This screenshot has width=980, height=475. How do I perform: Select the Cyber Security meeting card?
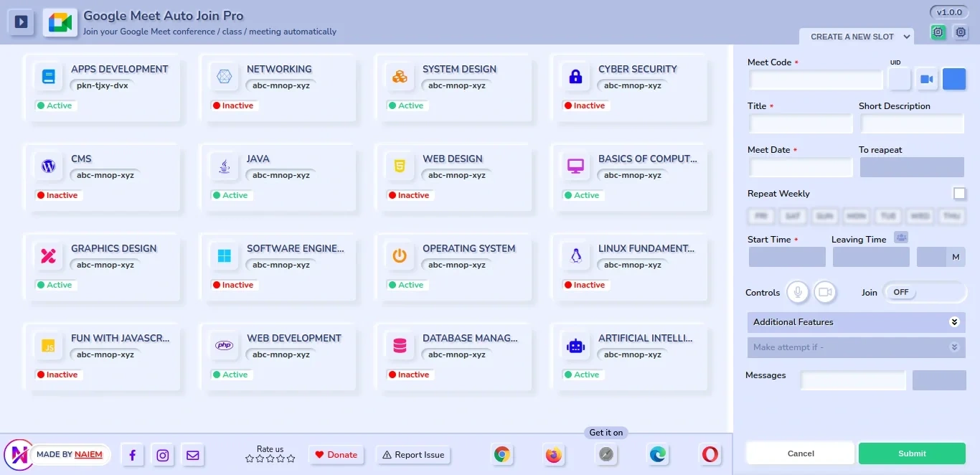pyautogui.click(x=628, y=88)
